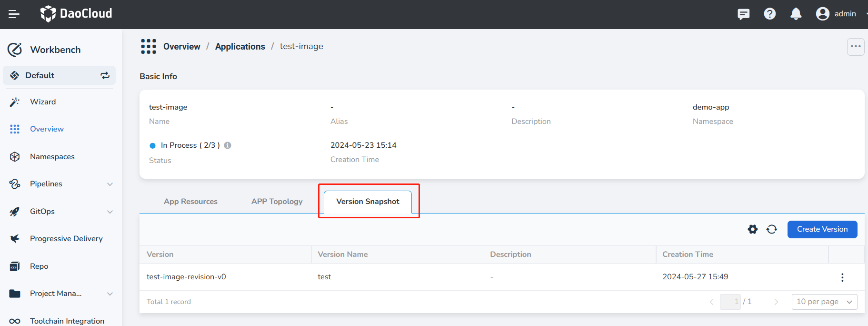Switch workspace using the Default swap icon
Image resolution: width=868 pixels, height=326 pixels.
pos(105,75)
